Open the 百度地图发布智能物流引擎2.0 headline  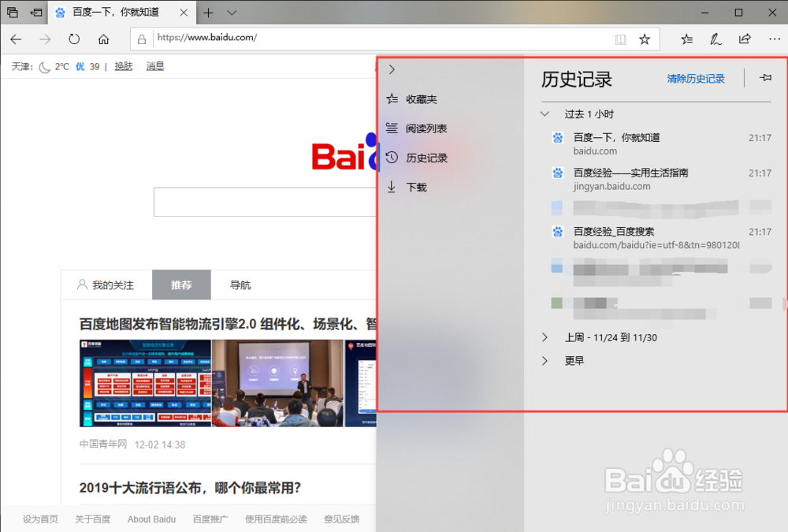pyautogui.click(x=228, y=324)
